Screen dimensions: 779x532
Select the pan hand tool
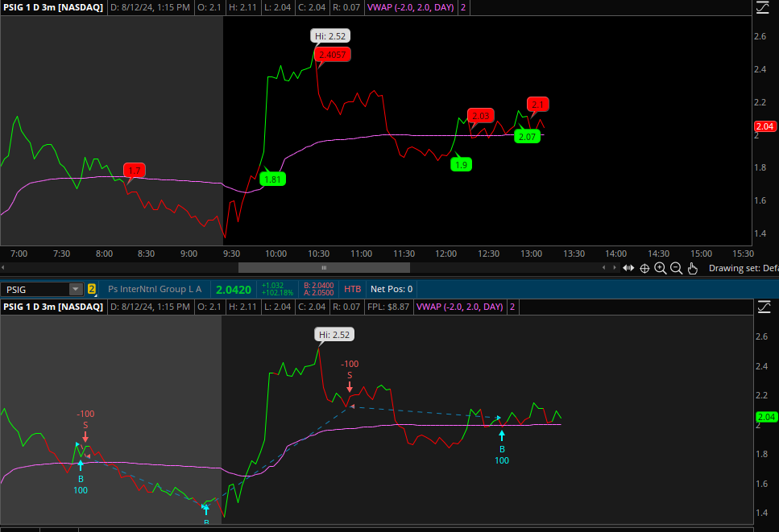tap(692, 268)
